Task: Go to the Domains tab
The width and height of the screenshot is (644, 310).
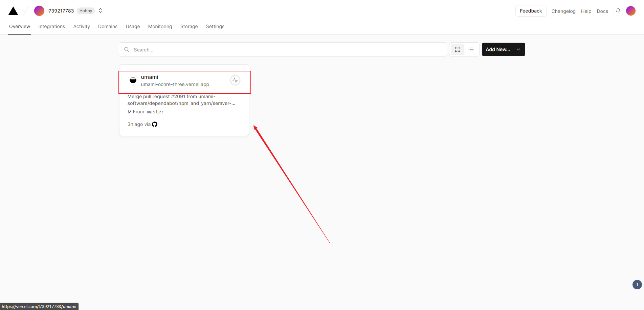Action: coord(108,26)
